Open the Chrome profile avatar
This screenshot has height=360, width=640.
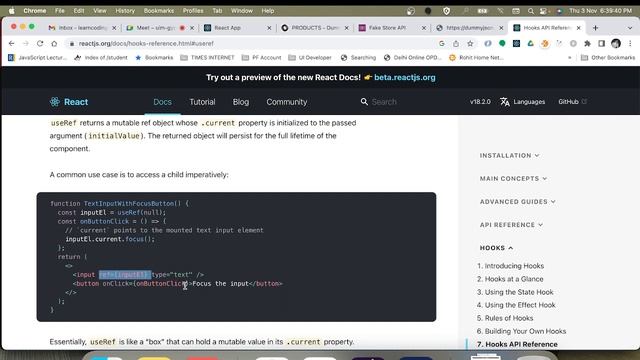(616, 43)
